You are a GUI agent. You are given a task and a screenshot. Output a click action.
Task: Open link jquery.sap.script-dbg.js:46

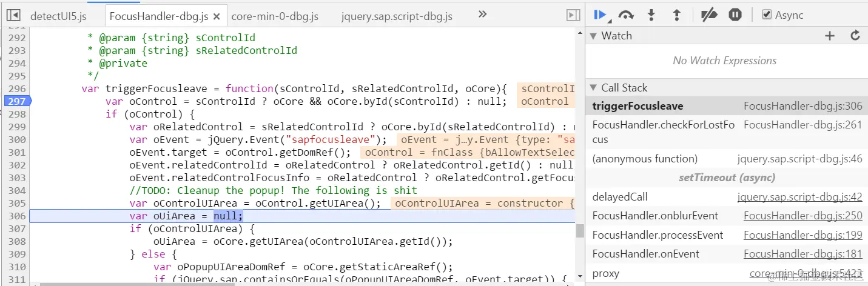[x=799, y=159]
